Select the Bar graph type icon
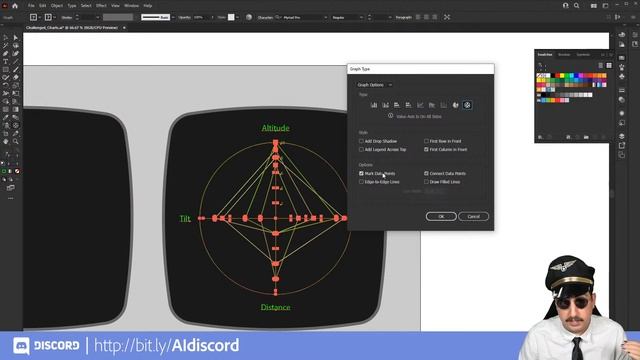The height and width of the screenshot is (360, 640). point(397,105)
